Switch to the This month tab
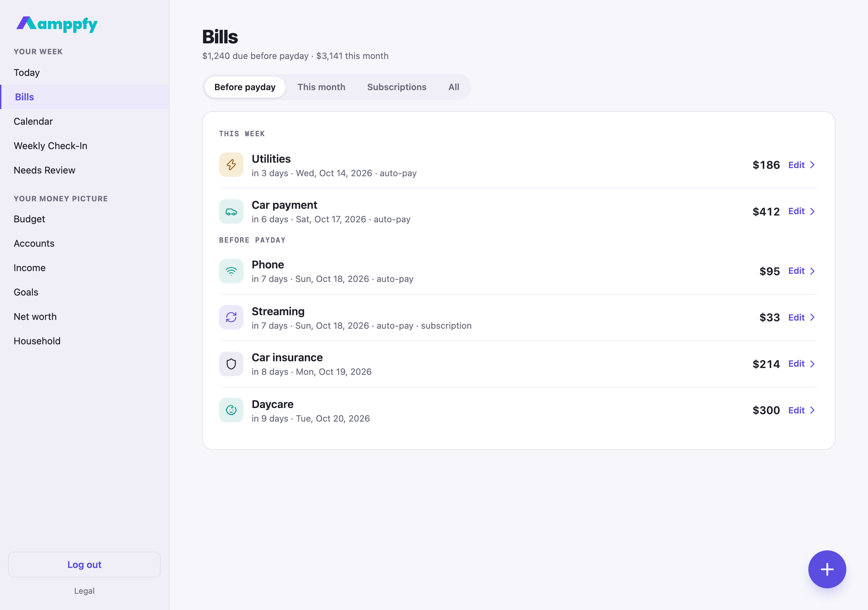Image resolution: width=868 pixels, height=610 pixels. [321, 87]
